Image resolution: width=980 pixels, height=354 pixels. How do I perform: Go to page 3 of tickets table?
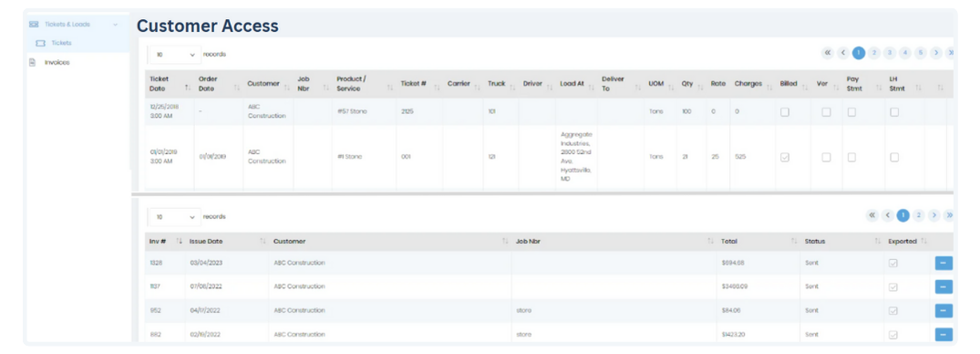[x=890, y=53]
